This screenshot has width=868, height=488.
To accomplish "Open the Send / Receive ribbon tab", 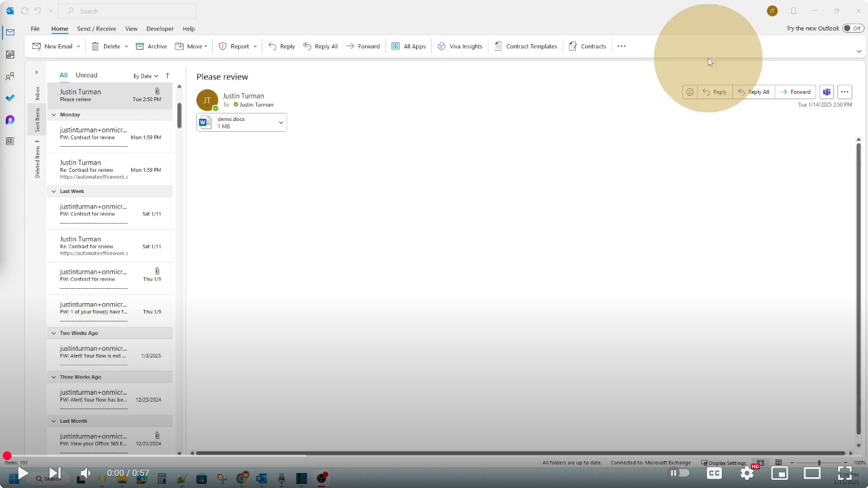I will click(x=97, y=29).
